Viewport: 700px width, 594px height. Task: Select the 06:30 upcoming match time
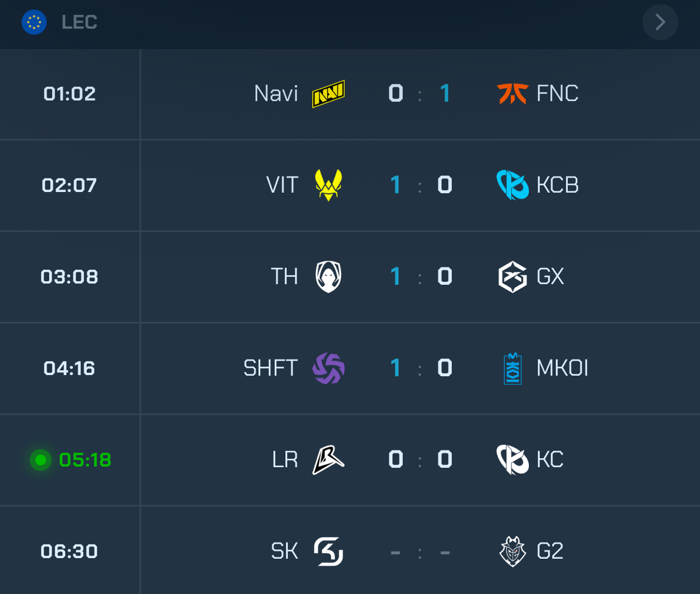tap(69, 551)
